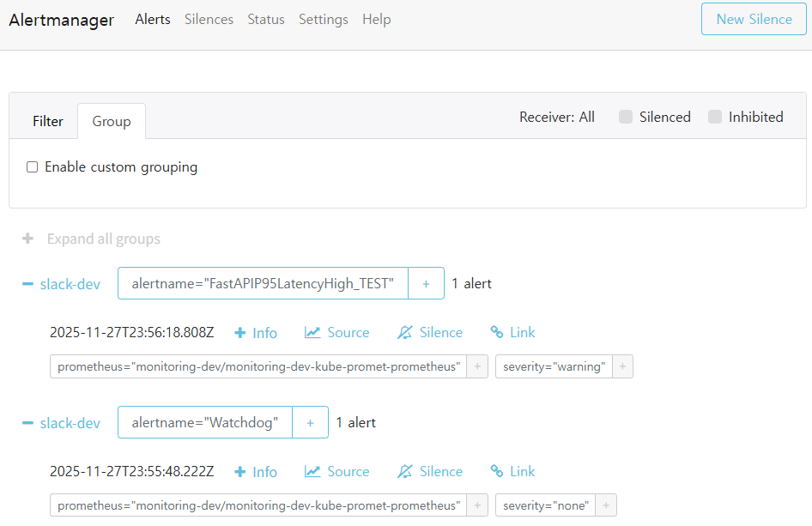The height and width of the screenshot is (526, 812).
Task: Click the slack-dev group link
Action: click(x=69, y=283)
